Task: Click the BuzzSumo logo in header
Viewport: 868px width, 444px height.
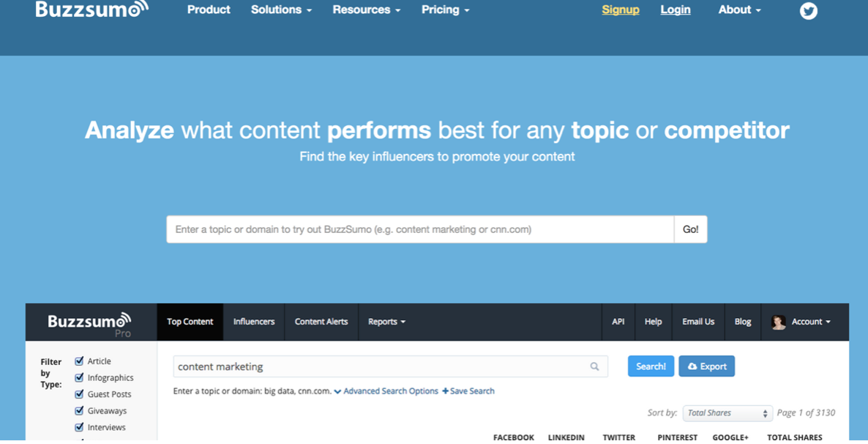Action: coord(92,10)
